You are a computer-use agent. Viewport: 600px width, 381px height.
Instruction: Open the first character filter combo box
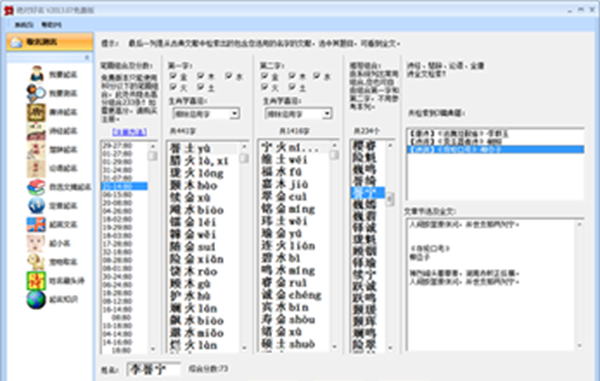tap(206, 114)
